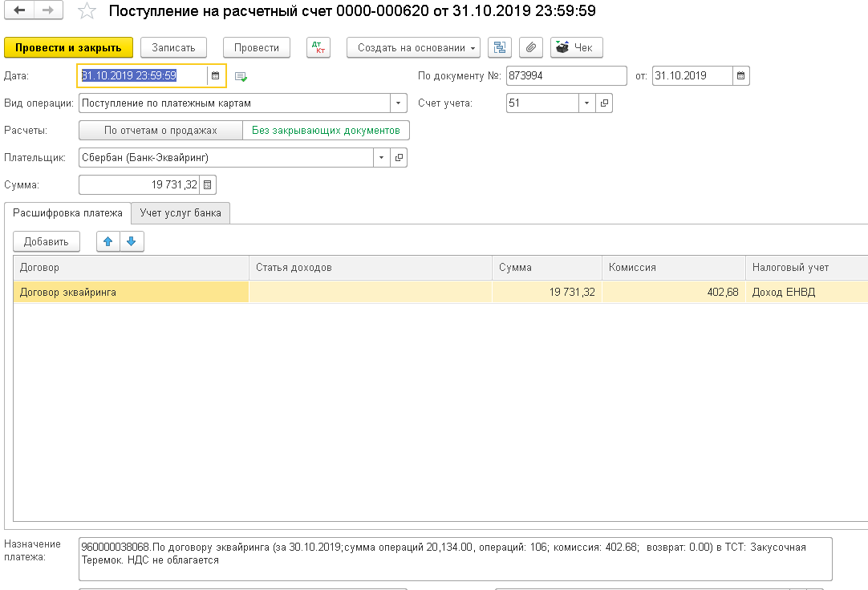Move row down with blue arrow
The height and width of the screenshot is (590, 868).
132,241
